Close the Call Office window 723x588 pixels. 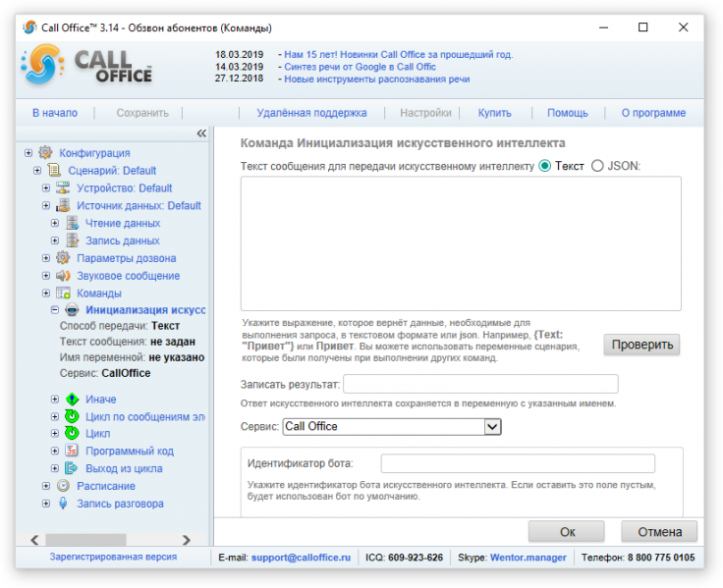pos(684,27)
